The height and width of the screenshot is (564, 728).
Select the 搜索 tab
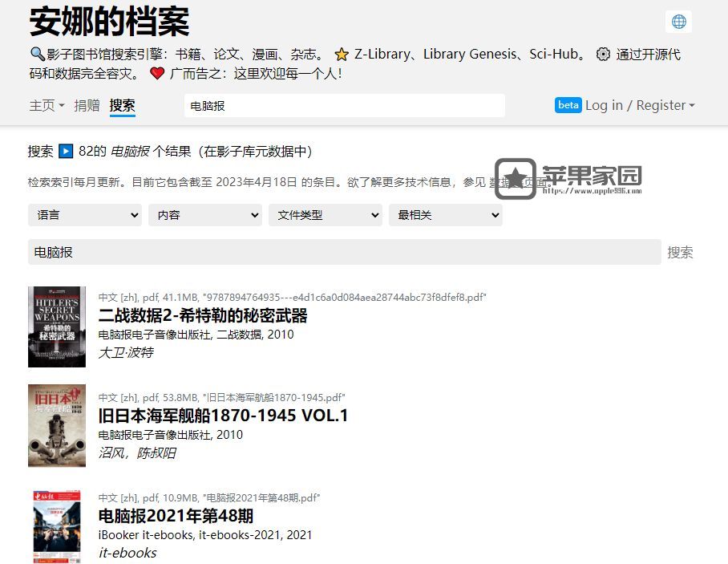[x=122, y=105]
